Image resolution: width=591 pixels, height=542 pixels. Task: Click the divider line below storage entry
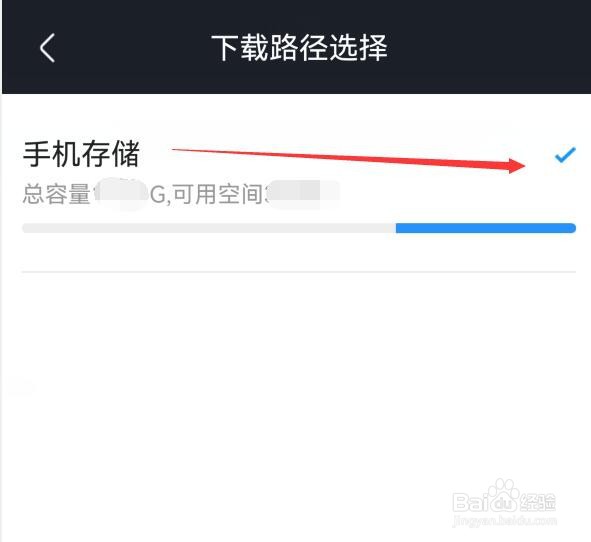click(x=299, y=271)
